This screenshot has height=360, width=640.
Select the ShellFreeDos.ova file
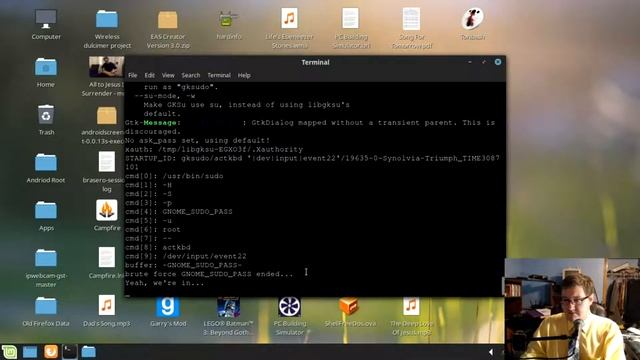[x=349, y=306]
